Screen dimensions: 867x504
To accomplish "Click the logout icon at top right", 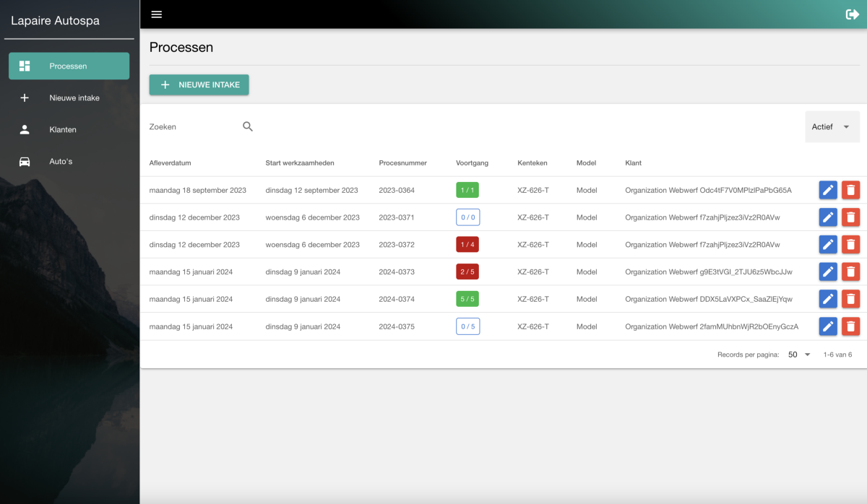I will pyautogui.click(x=851, y=14).
